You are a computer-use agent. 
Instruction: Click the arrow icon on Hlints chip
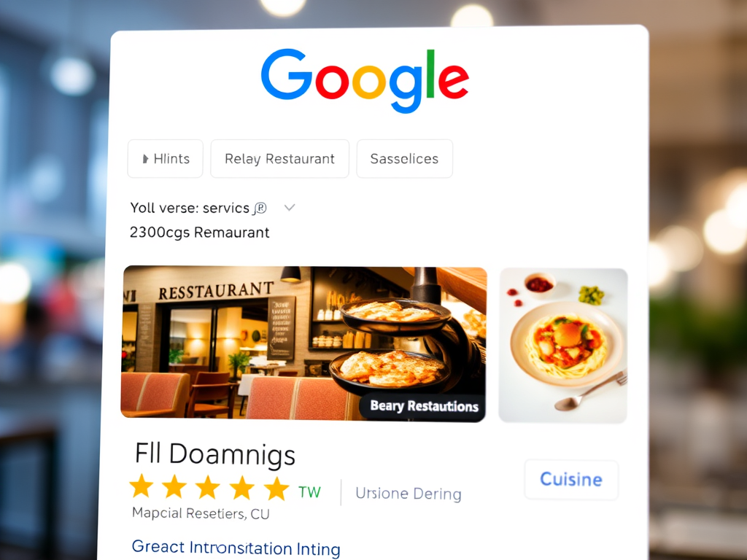(x=145, y=158)
